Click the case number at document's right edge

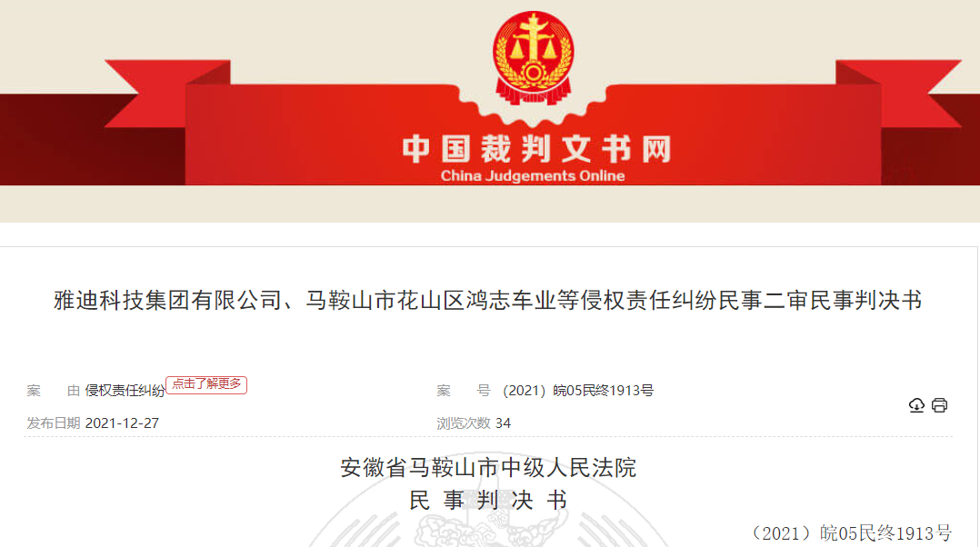coord(850,533)
